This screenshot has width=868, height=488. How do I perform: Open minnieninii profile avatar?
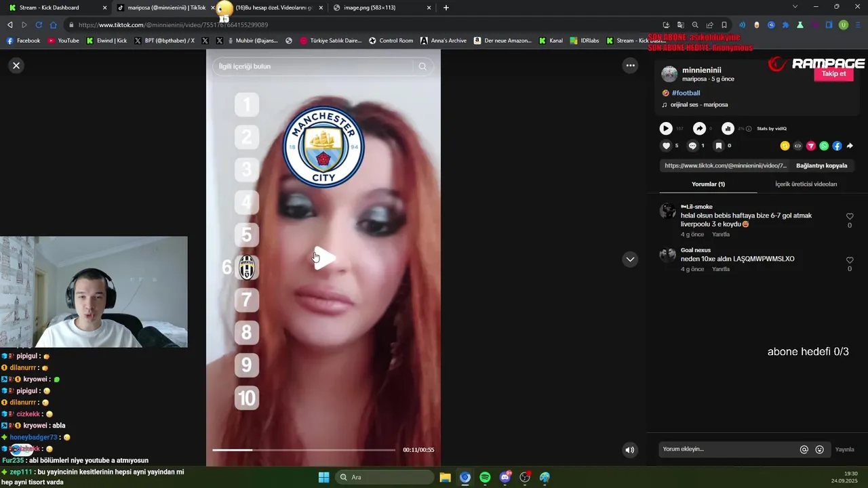669,74
